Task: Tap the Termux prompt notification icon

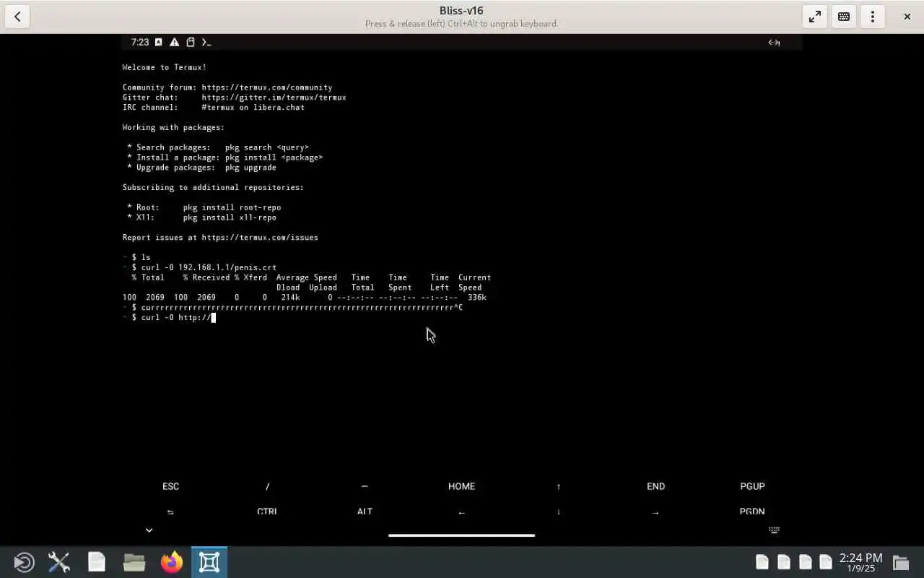Action: pyautogui.click(x=206, y=43)
